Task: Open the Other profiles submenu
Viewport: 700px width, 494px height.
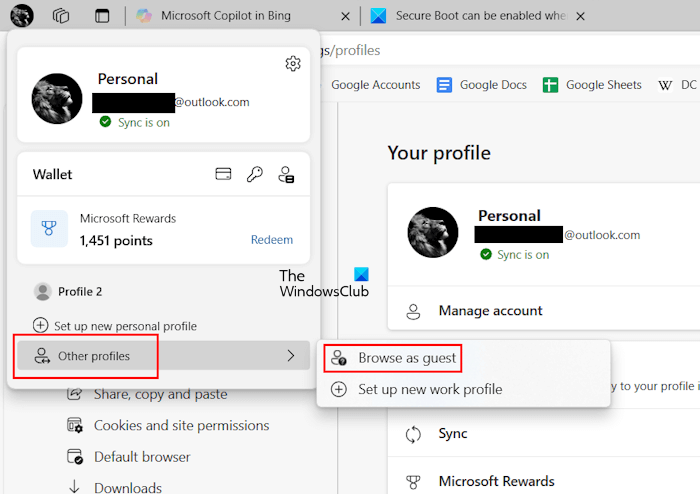Action: [x=163, y=356]
